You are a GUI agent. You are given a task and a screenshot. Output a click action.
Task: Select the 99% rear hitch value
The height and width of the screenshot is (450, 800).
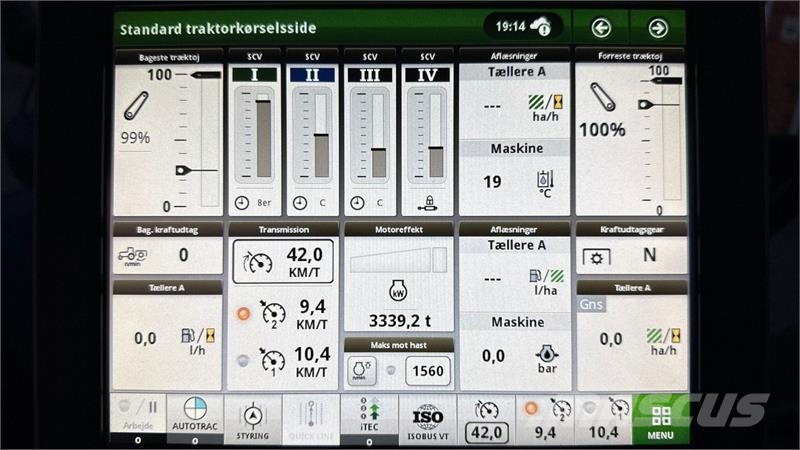pyautogui.click(x=135, y=138)
